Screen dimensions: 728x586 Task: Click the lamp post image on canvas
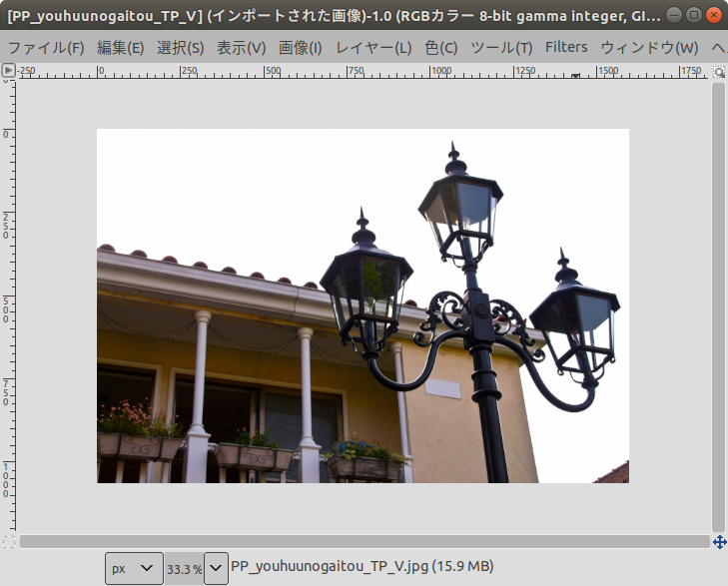point(363,305)
